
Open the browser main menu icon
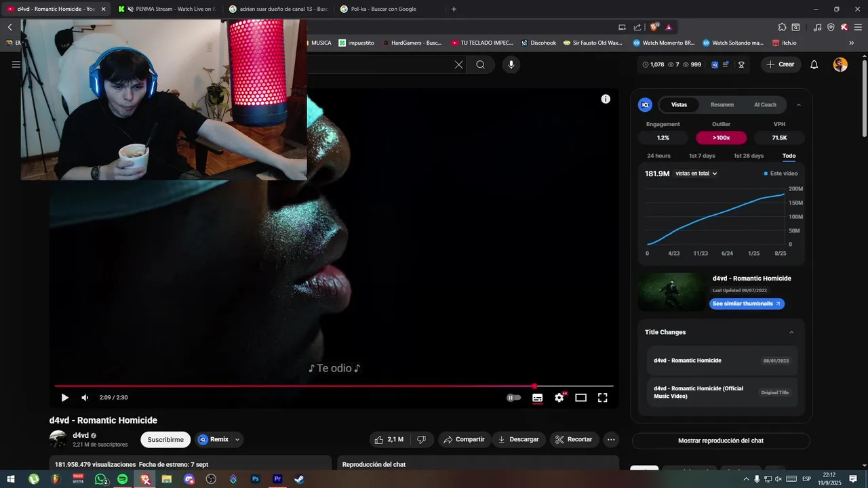pyautogui.click(x=857, y=27)
